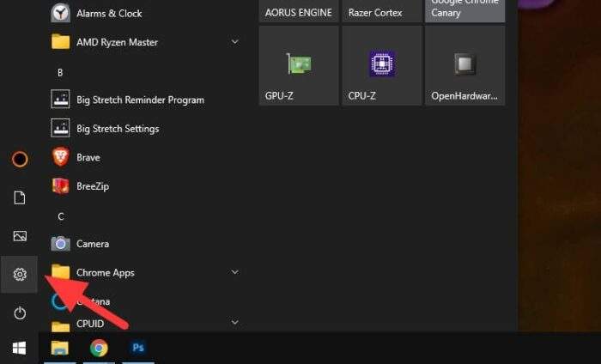Click the Windows Start button
Screen dimensions: 601x364
[x=19, y=349]
